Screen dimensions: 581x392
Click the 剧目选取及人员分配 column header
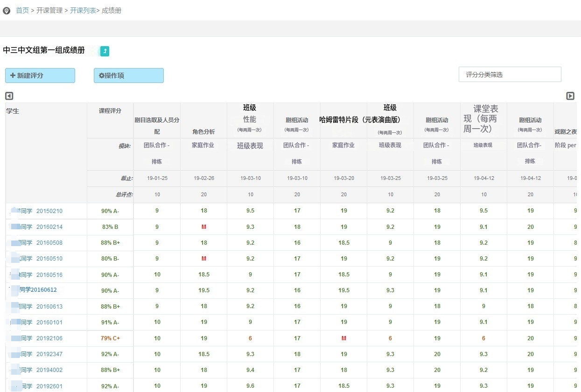tap(157, 125)
